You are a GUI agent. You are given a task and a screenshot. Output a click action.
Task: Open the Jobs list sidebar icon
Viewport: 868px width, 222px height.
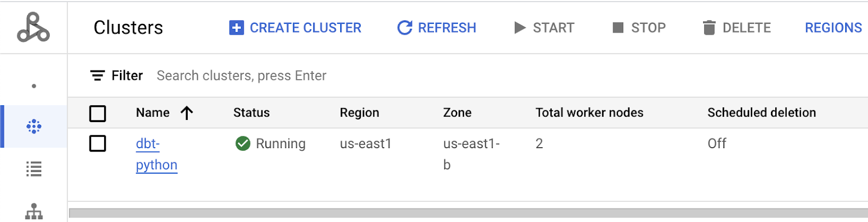[34, 169]
